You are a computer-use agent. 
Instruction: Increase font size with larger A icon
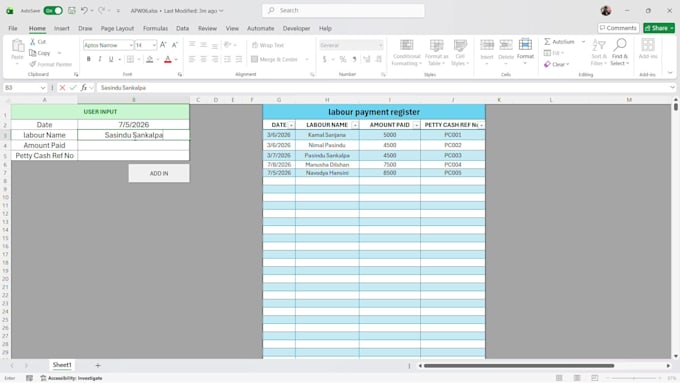click(163, 45)
